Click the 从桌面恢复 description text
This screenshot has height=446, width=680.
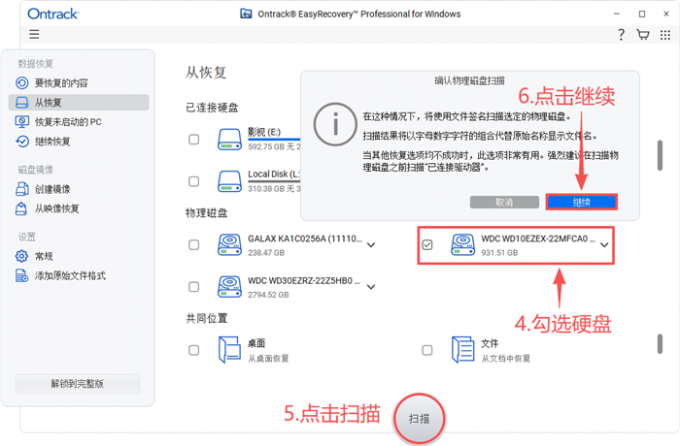coord(268,358)
